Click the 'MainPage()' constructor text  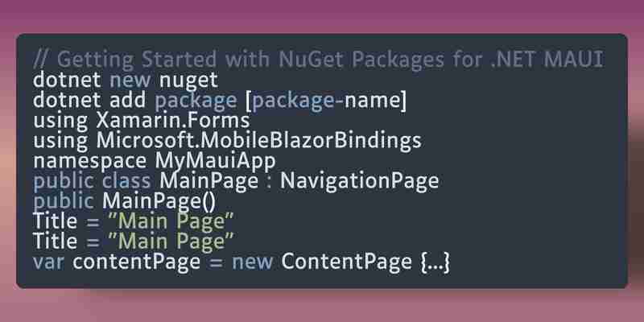159,201
